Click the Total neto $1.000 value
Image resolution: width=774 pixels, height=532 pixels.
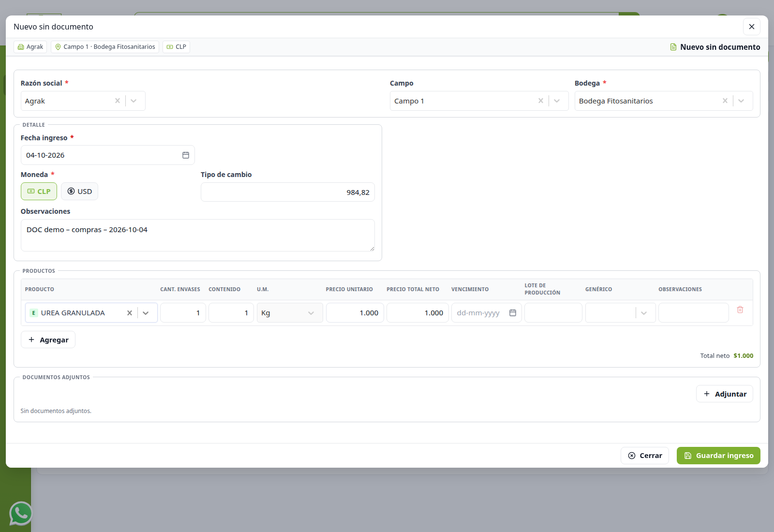tap(744, 355)
